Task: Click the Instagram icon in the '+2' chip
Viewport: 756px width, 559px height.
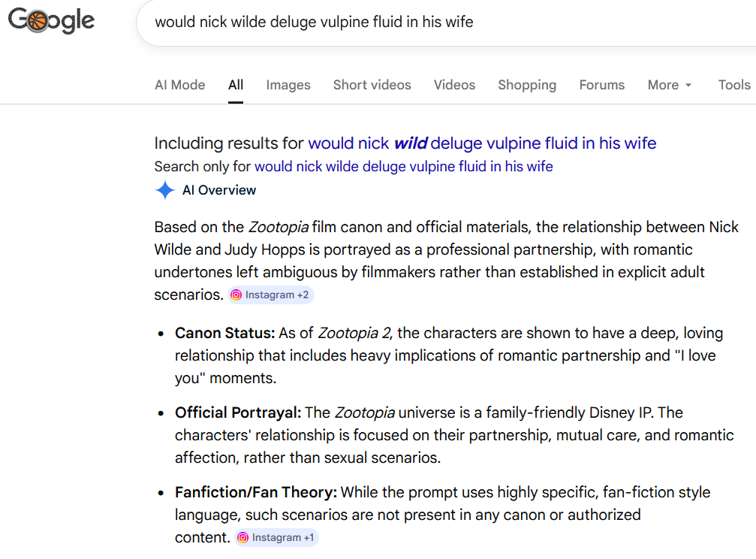Action: (x=236, y=295)
